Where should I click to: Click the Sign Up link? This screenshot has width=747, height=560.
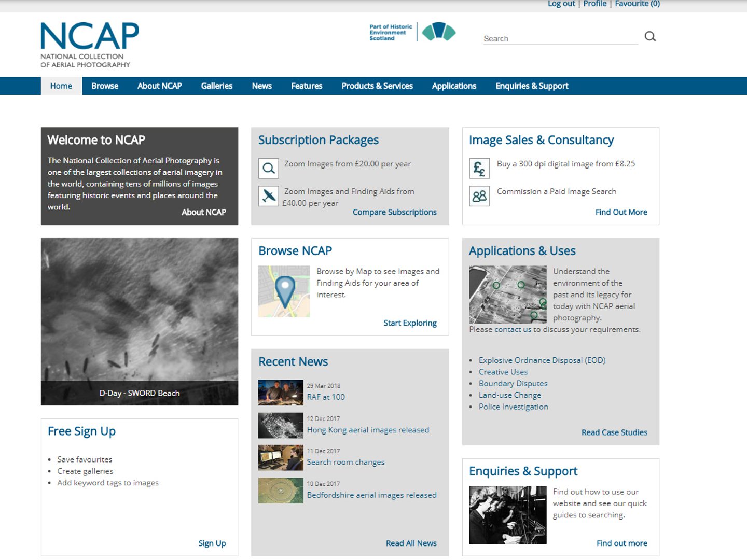tap(212, 543)
